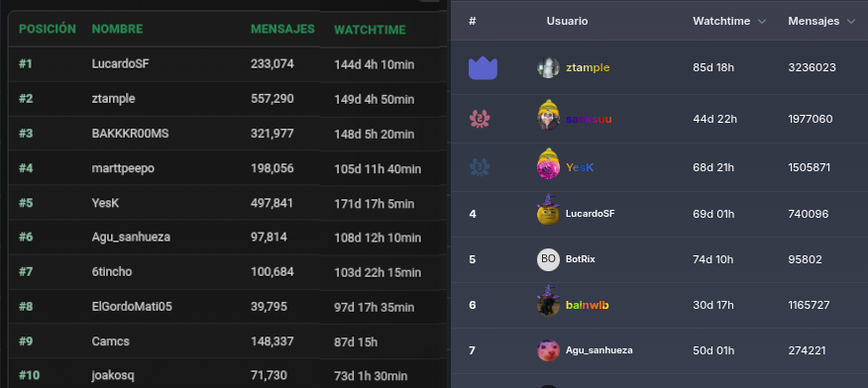
Task: Select the BAKKKR00MS row in left table
Action: pyautogui.click(x=228, y=134)
